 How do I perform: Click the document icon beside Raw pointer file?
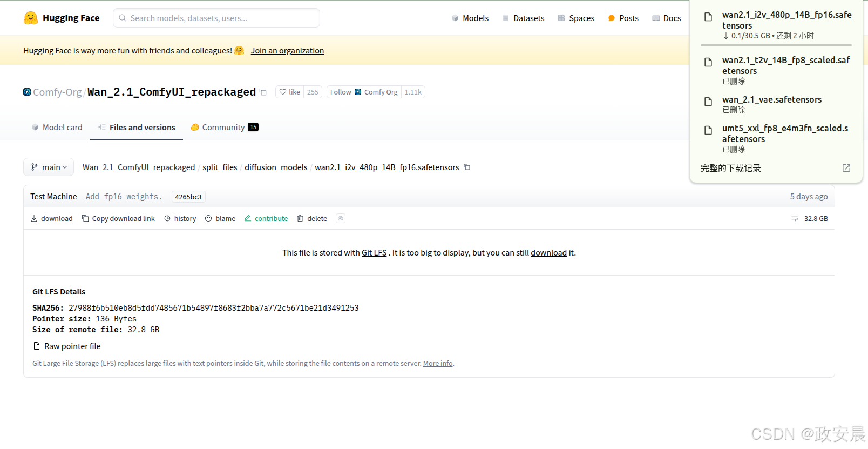[x=37, y=346]
